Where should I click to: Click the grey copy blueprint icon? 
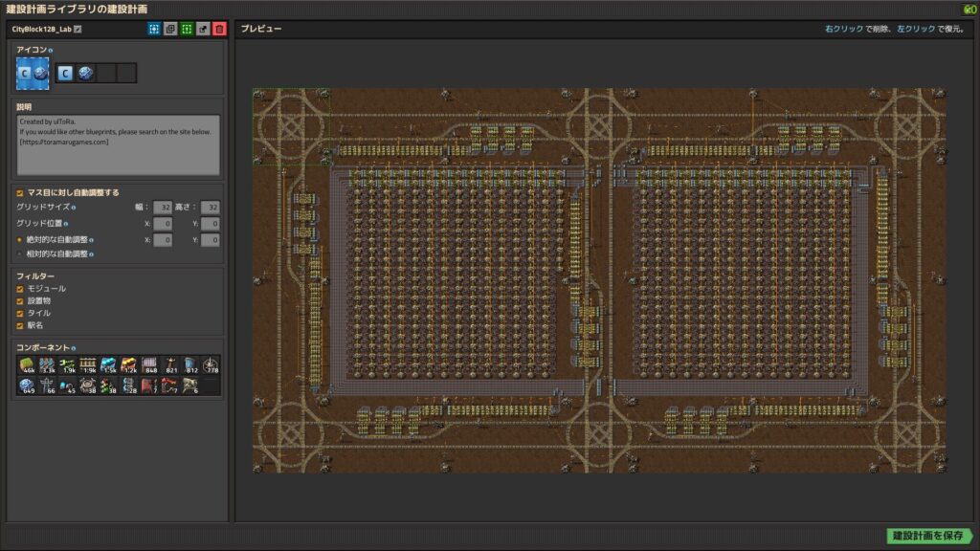click(170, 29)
